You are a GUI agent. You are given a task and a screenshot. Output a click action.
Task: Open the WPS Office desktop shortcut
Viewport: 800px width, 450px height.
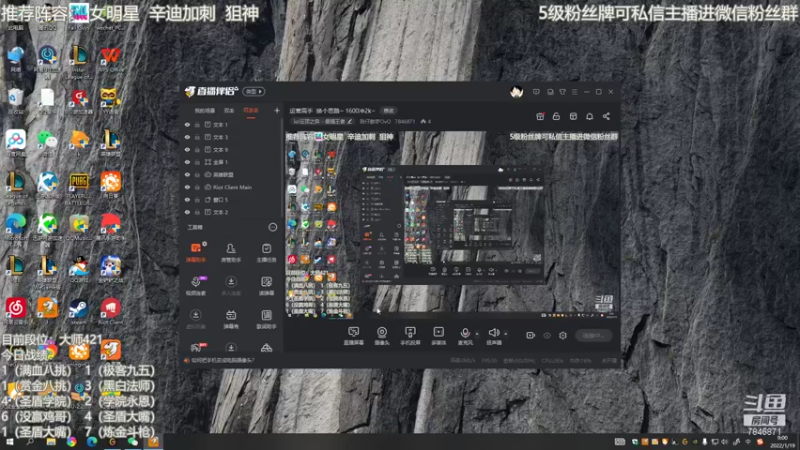pyautogui.click(x=110, y=59)
